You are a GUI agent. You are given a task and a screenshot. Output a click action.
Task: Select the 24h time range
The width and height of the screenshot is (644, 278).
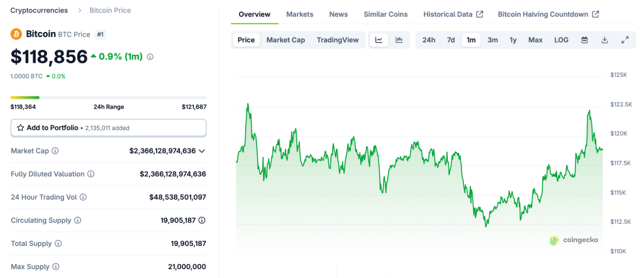pos(428,40)
